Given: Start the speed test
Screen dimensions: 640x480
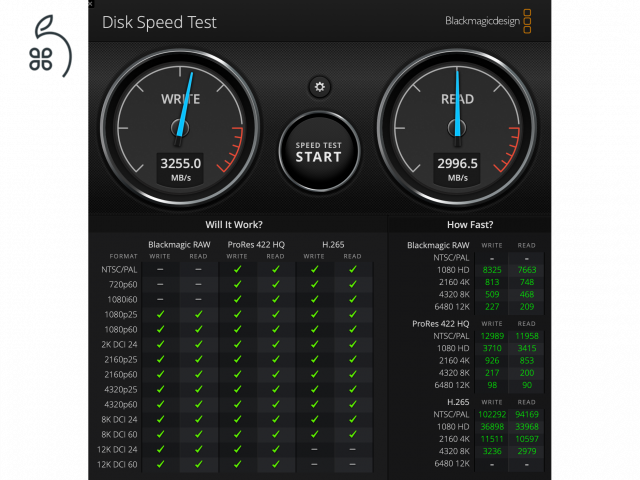Looking at the screenshot, I should (319, 151).
